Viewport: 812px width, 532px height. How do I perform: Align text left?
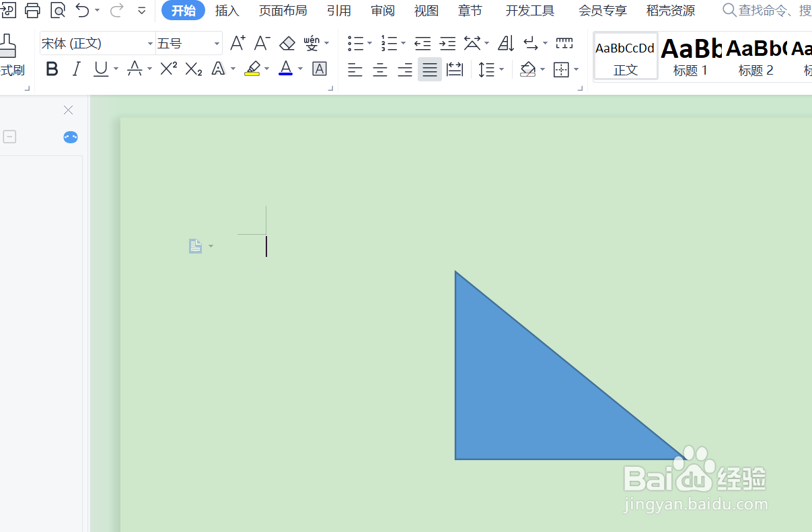click(x=355, y=69)
